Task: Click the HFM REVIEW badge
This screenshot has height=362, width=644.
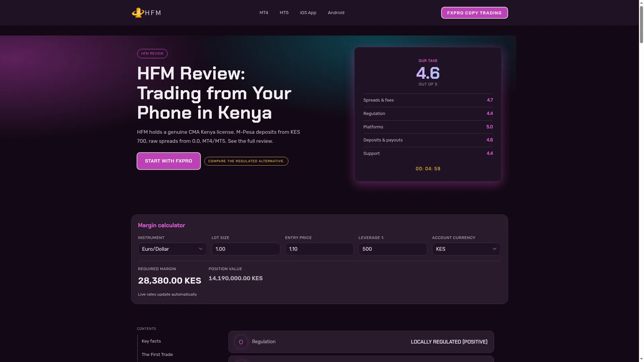Action: [152, 54]
